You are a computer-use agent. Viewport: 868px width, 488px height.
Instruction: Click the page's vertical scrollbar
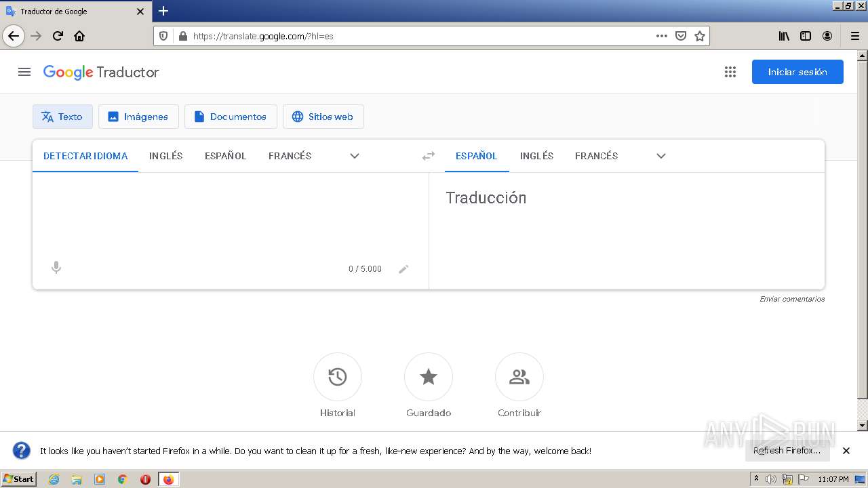[x=863, y=240]
